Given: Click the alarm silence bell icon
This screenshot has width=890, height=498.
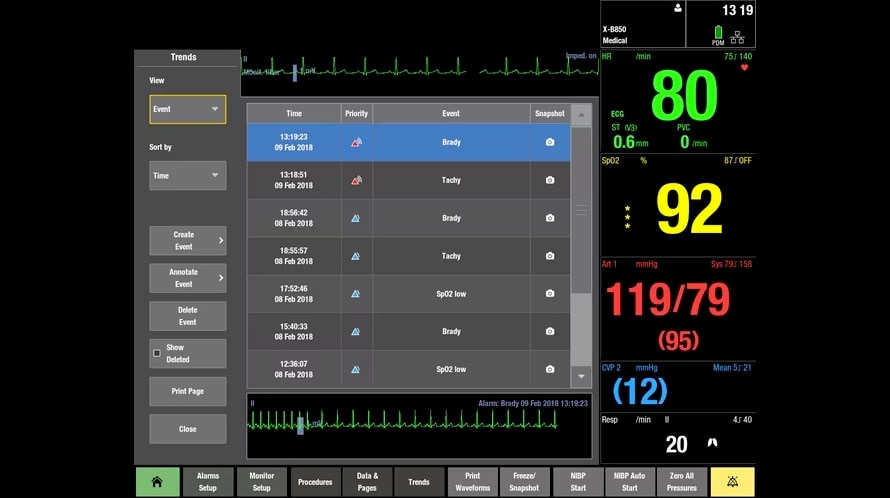Looking at the screenshot, I should tap(733, 482).
